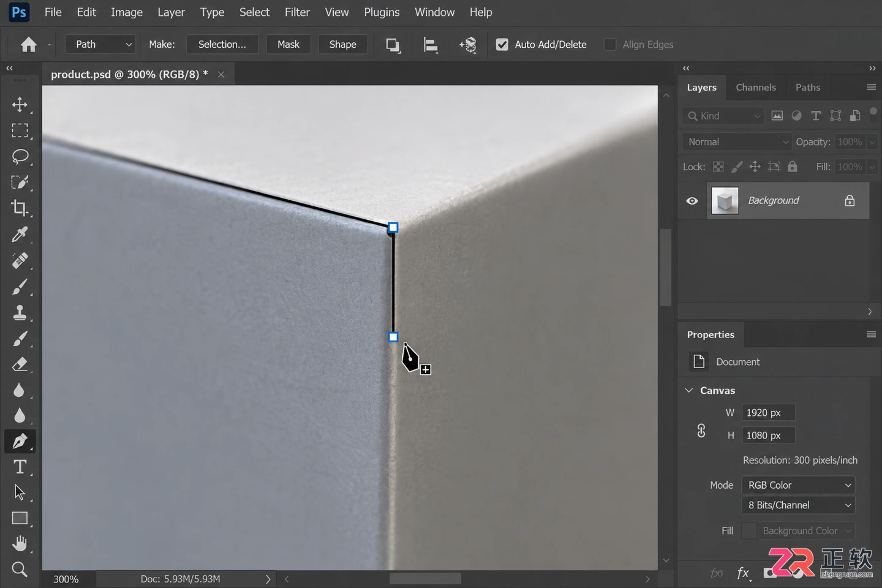Click the Home button
Image resolution: width=882 pixels, height=588 pixels.
pos(29,45)
